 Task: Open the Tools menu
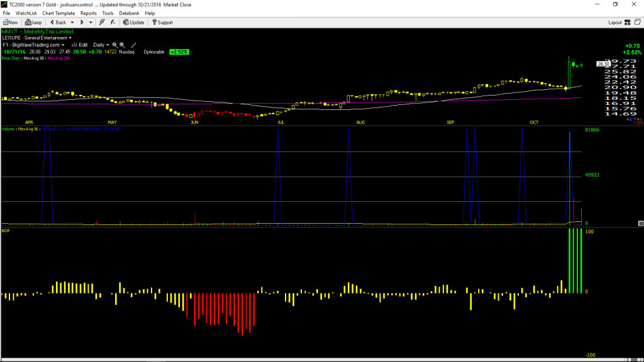[x=108, y=14]
